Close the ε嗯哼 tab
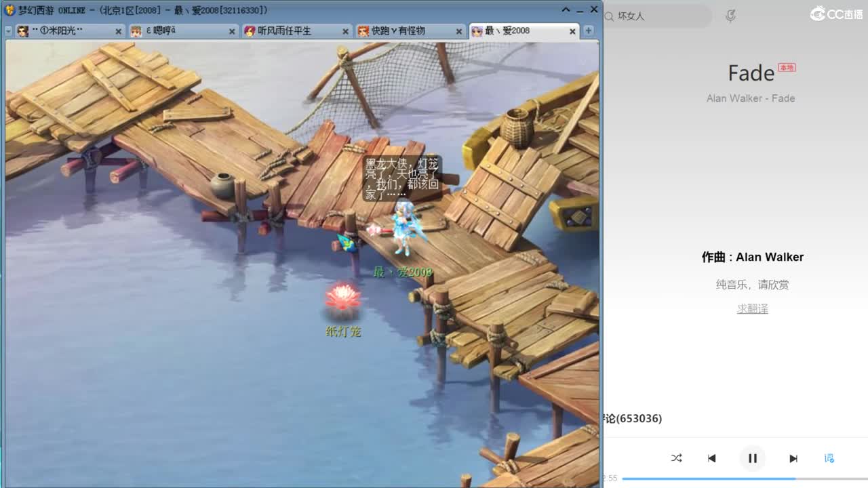This screenshot has height=488, width=868. tap(232, 31)
